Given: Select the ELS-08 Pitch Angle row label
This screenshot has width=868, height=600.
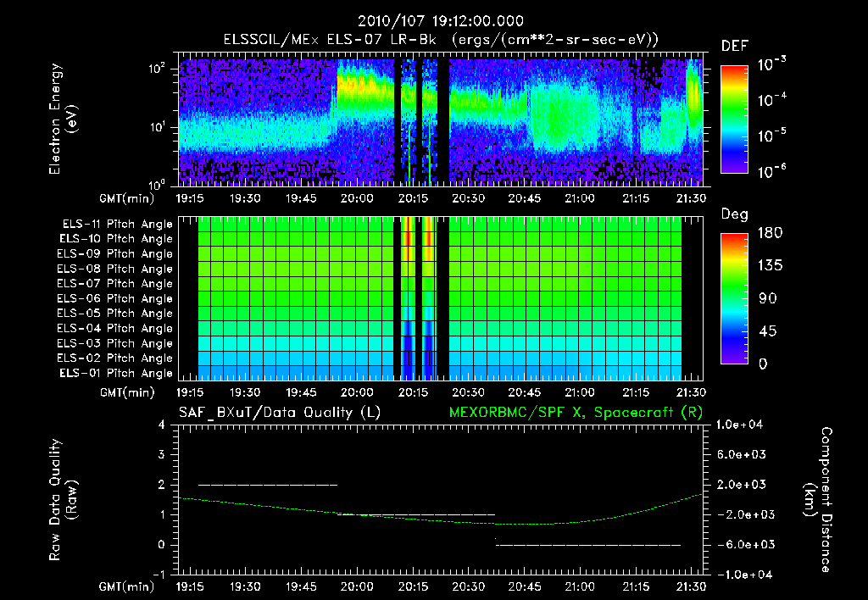Looking at the screenshot, I should [115, 269].
